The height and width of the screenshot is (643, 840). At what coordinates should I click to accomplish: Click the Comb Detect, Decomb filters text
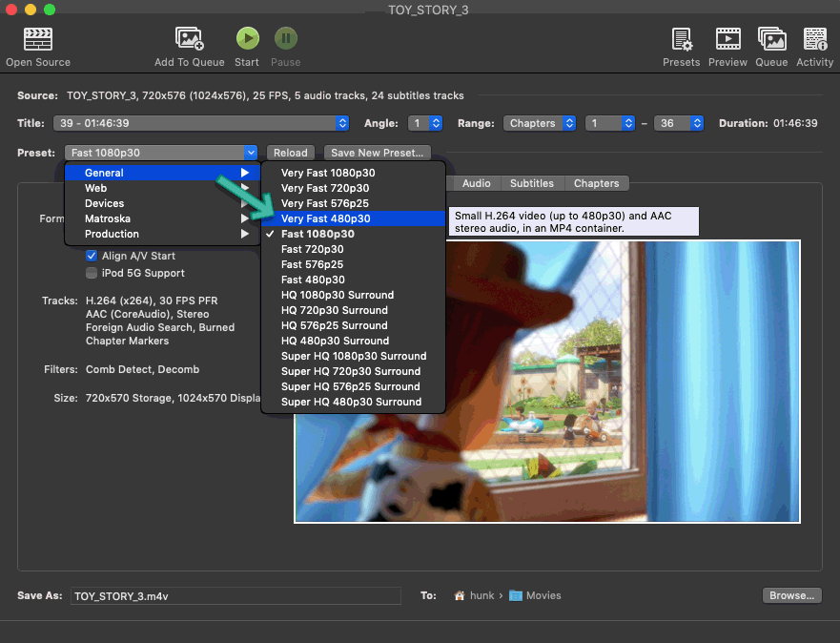point(142,370)
